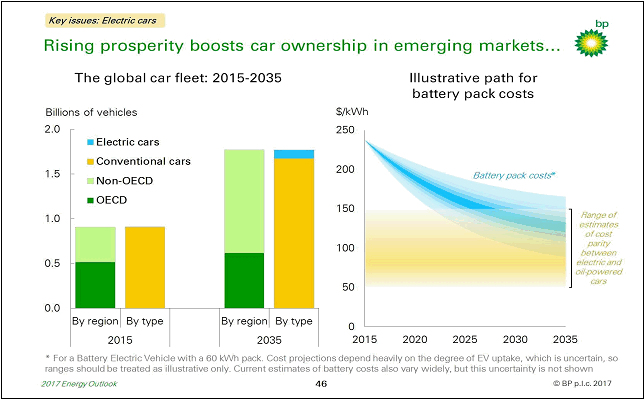Select the Conventional cars yellow legend swatch

coord(90,161)
